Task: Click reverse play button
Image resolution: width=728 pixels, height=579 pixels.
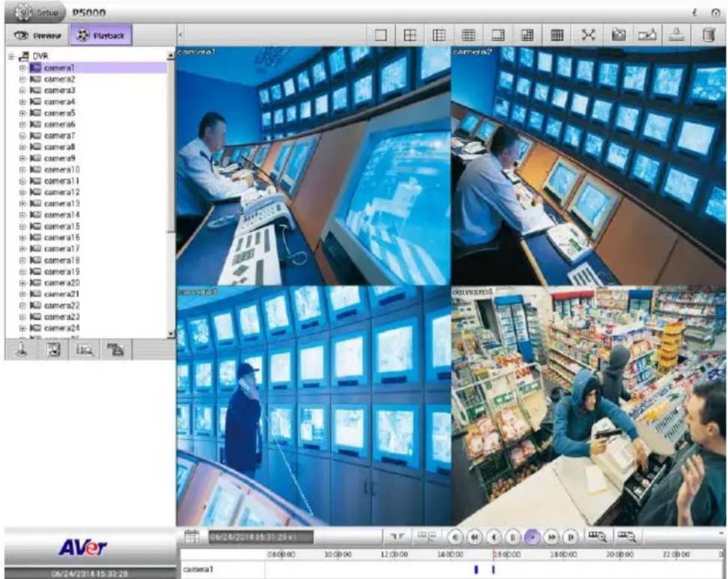Action: [494, 537]
